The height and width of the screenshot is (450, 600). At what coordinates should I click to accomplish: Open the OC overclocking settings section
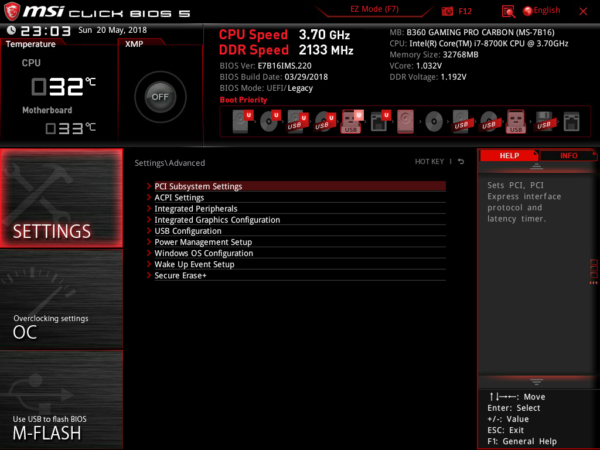coord(61,299)
